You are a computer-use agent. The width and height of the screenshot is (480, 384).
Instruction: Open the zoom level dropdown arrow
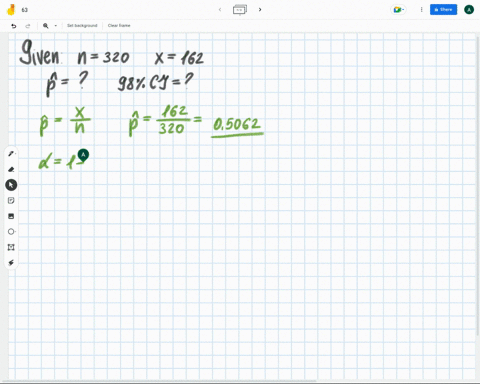pyautogui.click(x=56, y=26)
